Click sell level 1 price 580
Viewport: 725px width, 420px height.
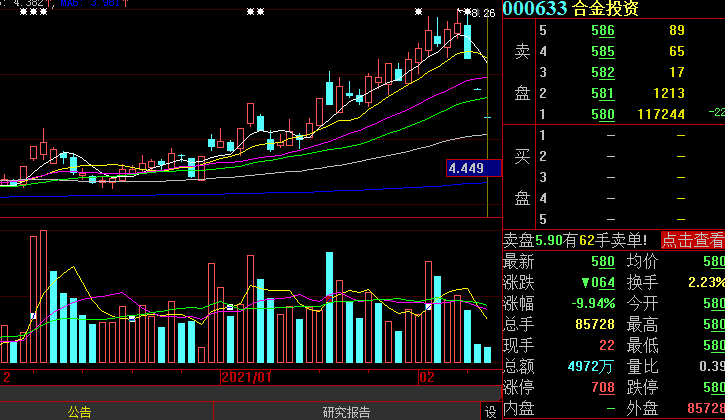click(x=603, y=114)
